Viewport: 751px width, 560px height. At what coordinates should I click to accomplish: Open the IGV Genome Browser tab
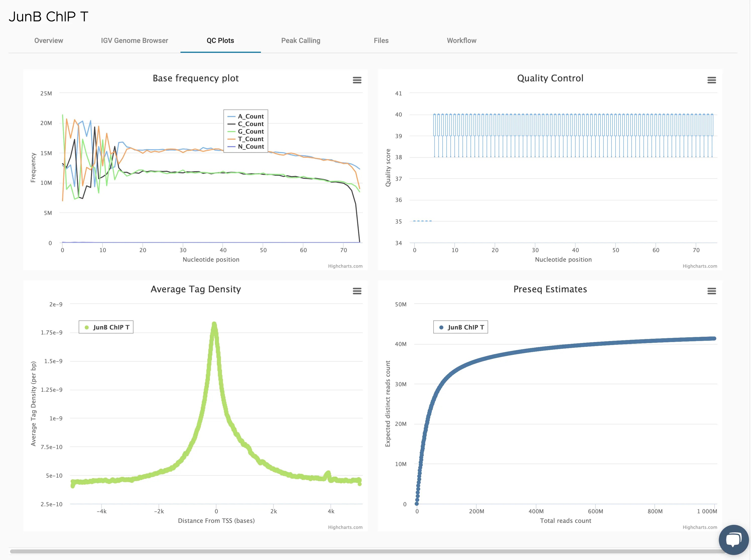(134, 41)
